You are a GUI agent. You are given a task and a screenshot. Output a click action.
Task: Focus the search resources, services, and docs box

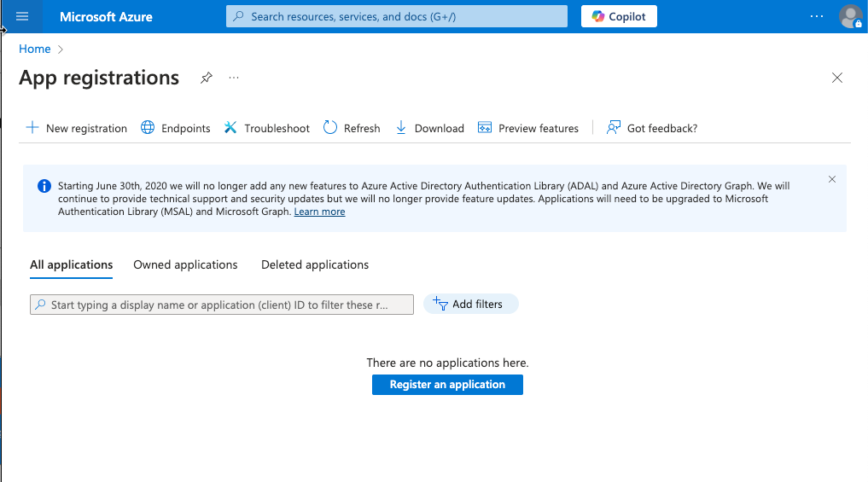coord(396,16)
